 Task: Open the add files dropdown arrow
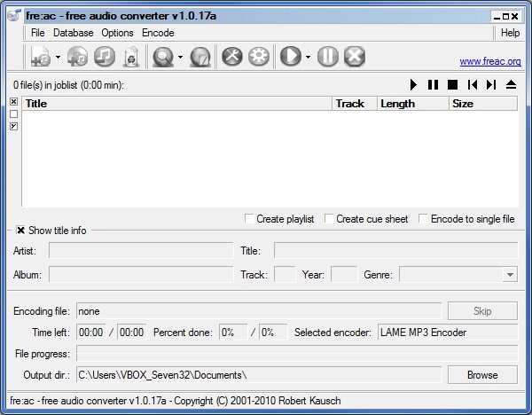point(58,57)
